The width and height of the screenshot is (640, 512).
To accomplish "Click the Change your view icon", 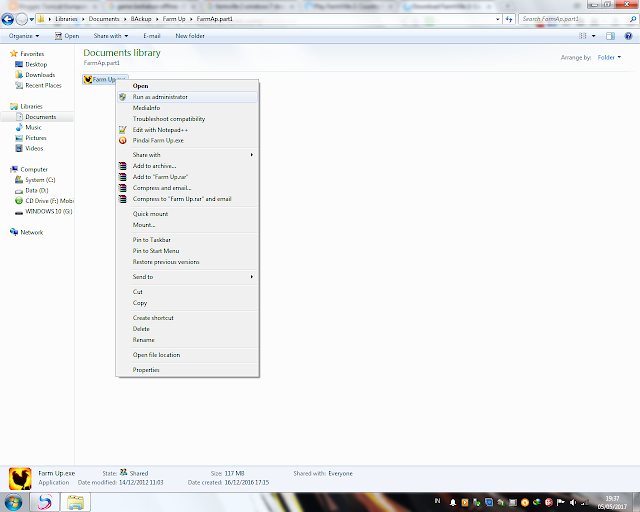I will 582,36.
